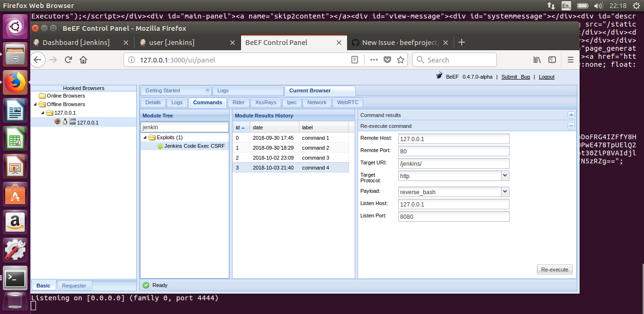Collapse Re-execute command with the minus toggle
The image size is (644, 314).
coord(571,126)
